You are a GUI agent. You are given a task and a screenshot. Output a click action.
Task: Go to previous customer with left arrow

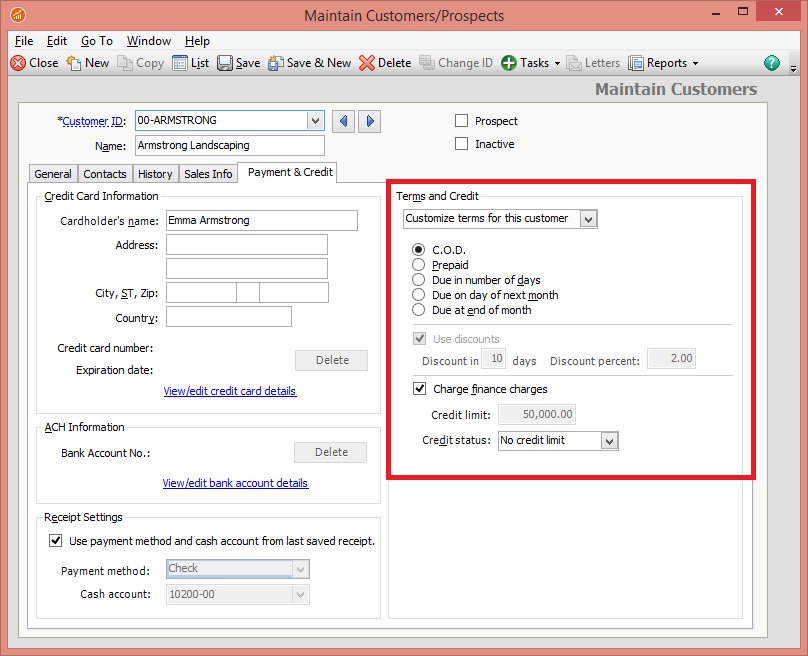point(343,121)
